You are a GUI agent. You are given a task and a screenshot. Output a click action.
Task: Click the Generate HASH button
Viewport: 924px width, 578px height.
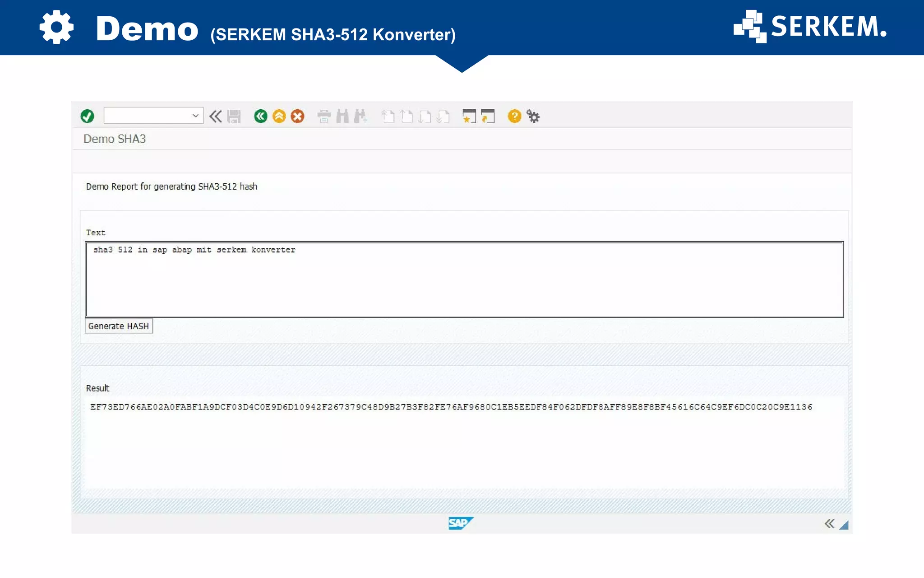[x=119, y=326]
